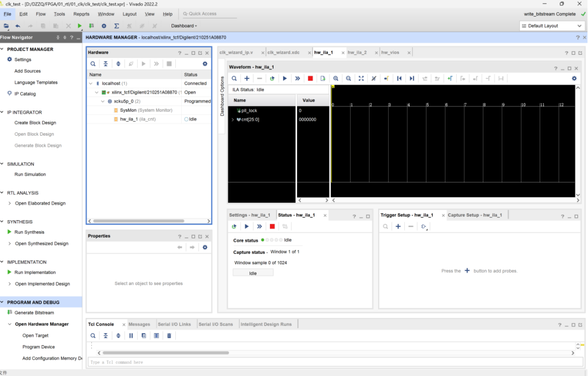Search in the Hardware panel
Viewport: 588px width, 376px height.
pyautogui.click(x=93, y=64)
